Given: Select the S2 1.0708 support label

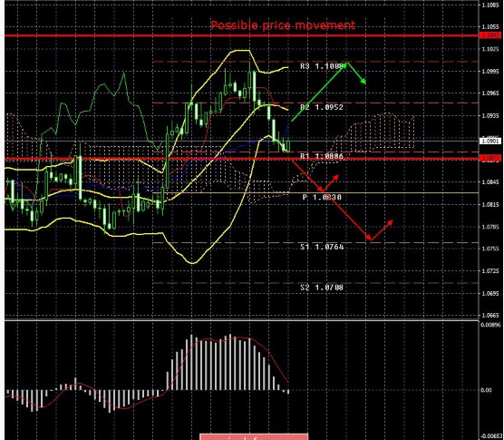Looking at the screenshot, I should (x=322, y=288).
